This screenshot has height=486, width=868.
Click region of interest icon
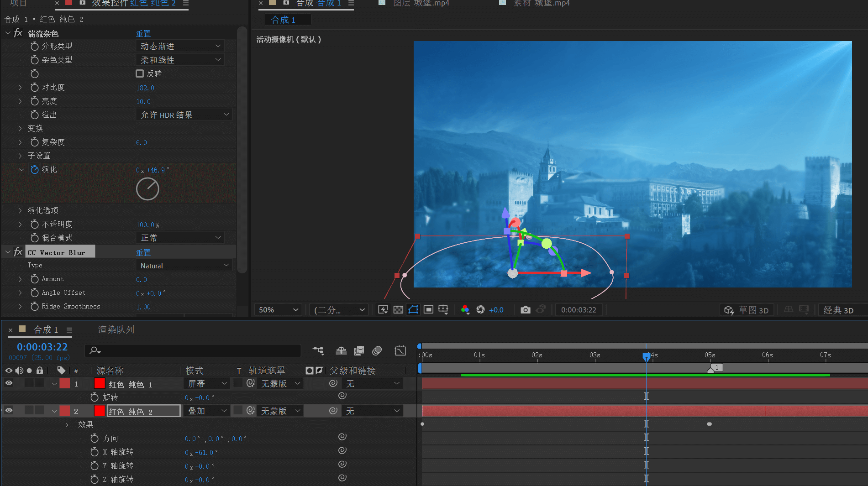click(x=428, y=310)
